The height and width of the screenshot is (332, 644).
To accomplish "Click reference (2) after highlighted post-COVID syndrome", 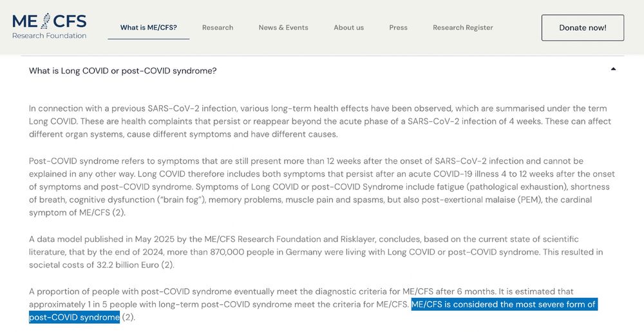I will [128, 317].
